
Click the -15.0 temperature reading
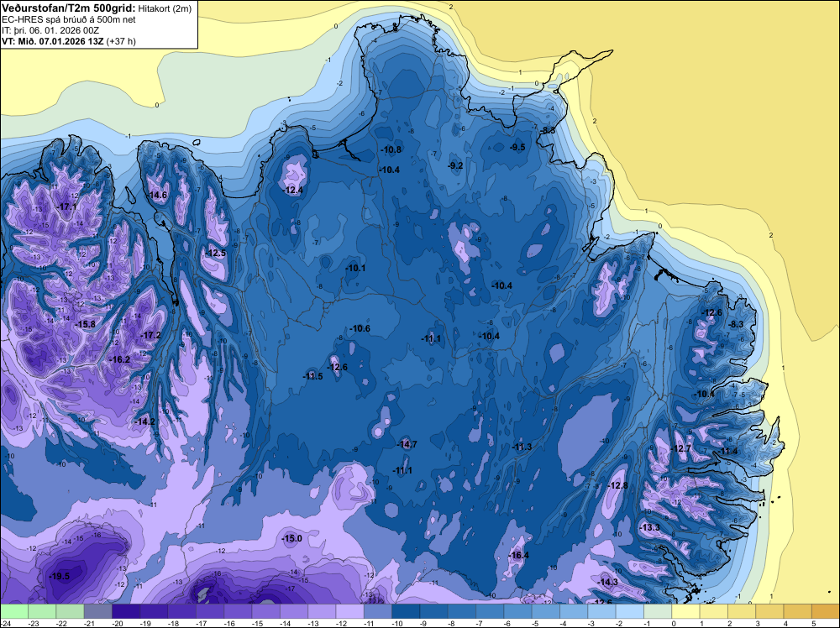coord(292,538)
